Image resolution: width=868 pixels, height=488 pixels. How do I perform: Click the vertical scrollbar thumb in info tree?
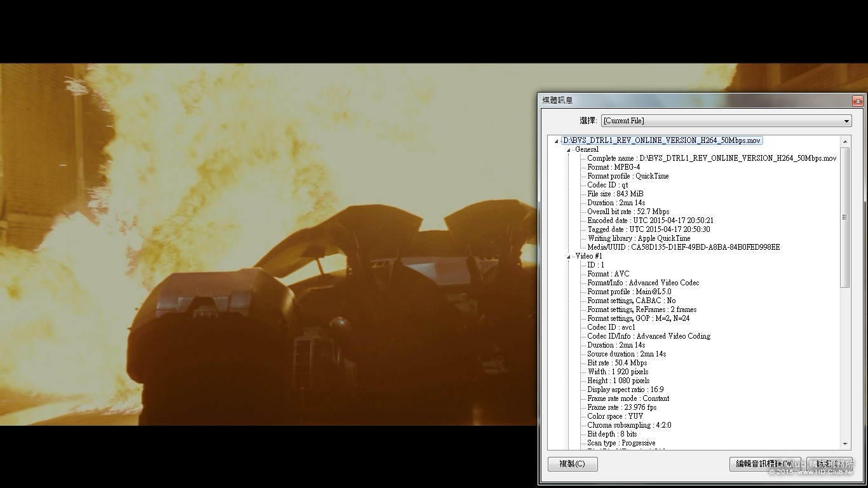[x=845, y=217]
